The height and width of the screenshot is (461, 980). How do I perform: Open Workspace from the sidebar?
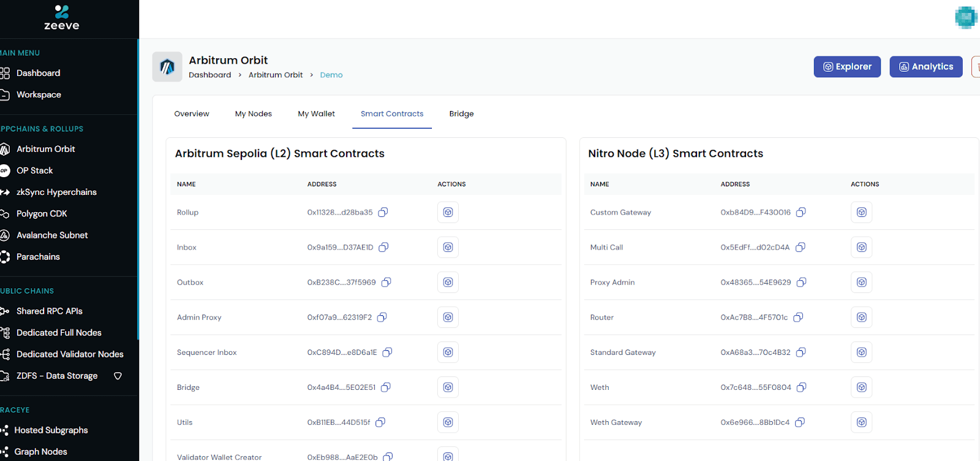click(x=39, y=94)
